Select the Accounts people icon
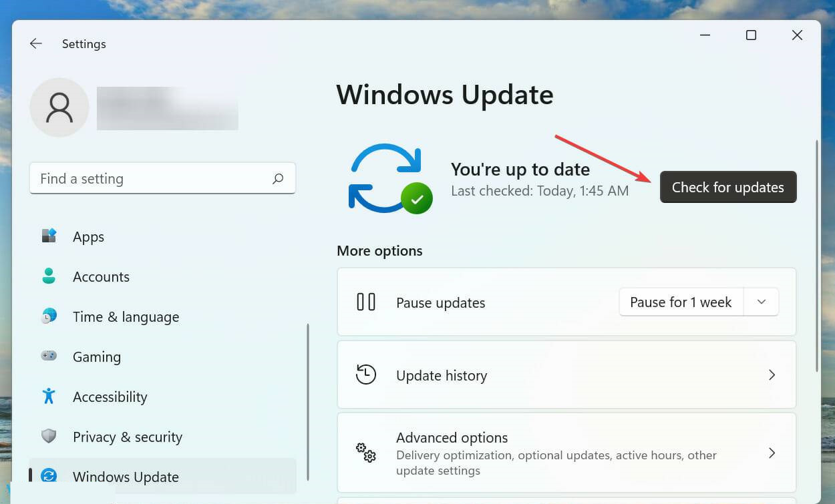 (x=49, y=276)
